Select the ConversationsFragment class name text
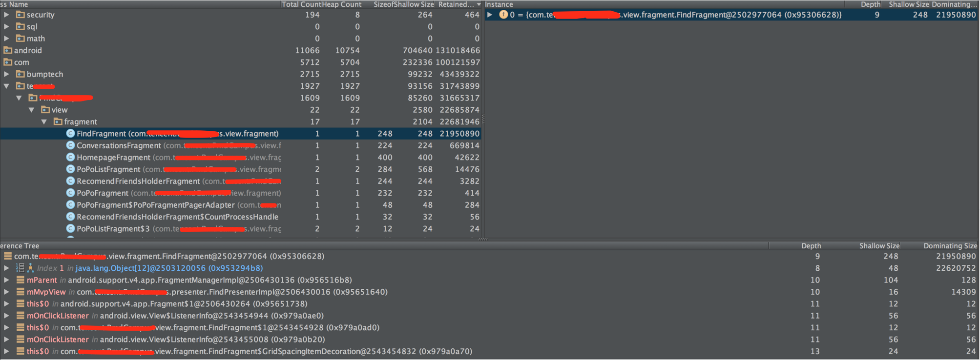980x360 pixels. [119, 145]
